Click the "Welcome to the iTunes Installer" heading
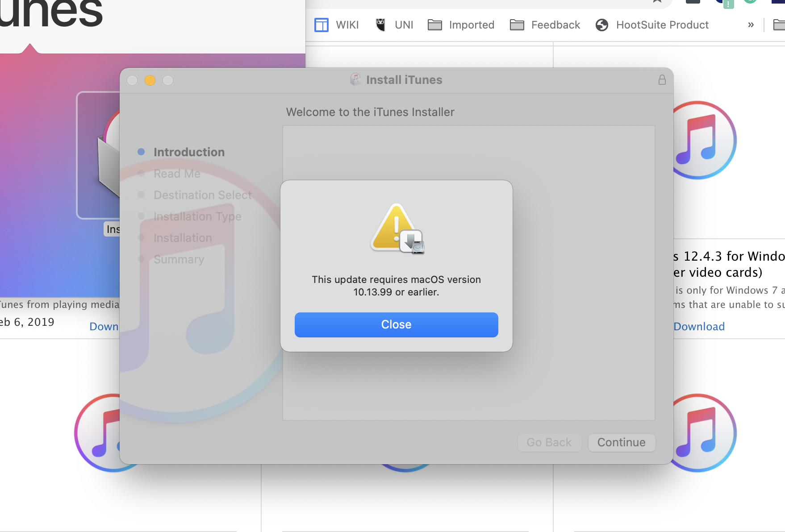 click(370, 112)
